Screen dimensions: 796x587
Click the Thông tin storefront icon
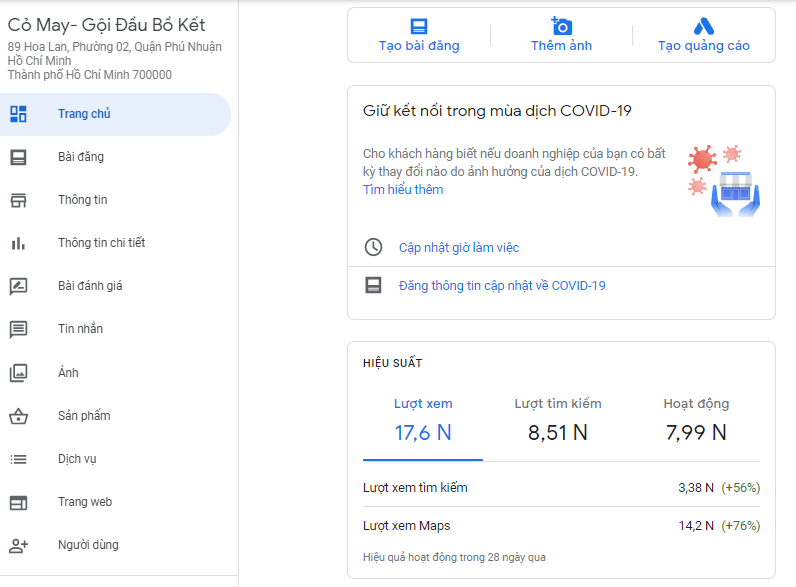click(x=18, y=200)
